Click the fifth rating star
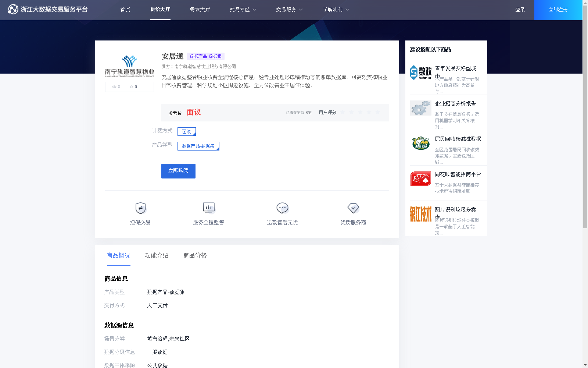The height and width of the screenshot is (368, 588). click(x=378, y=112)
